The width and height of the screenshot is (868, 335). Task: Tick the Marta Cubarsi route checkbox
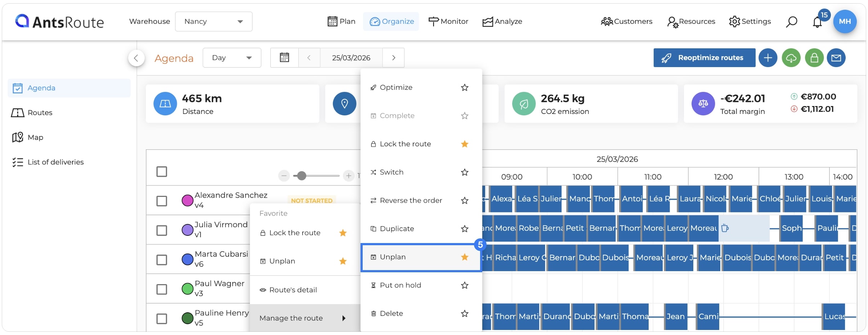click(x=162, y=260)
